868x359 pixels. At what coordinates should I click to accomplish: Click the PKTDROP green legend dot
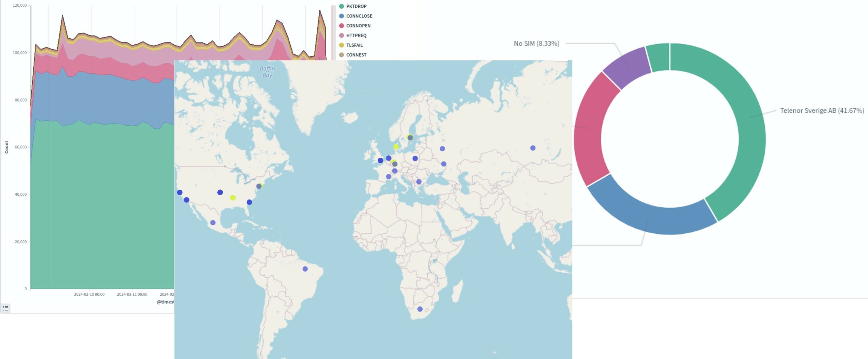341,6
